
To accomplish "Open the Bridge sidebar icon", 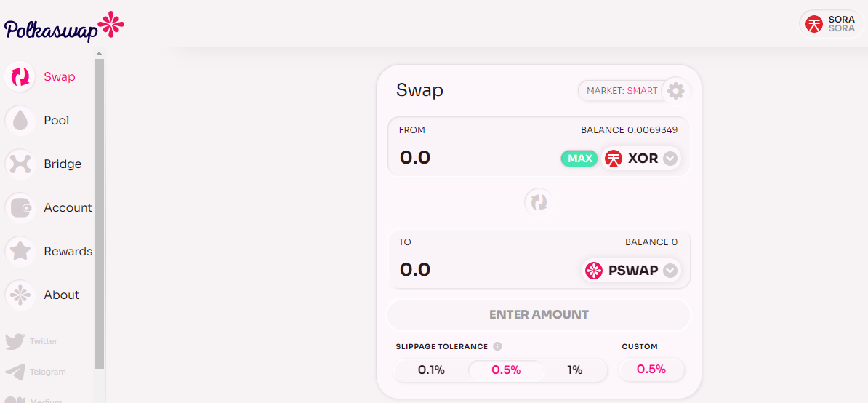I will point(20,164).
